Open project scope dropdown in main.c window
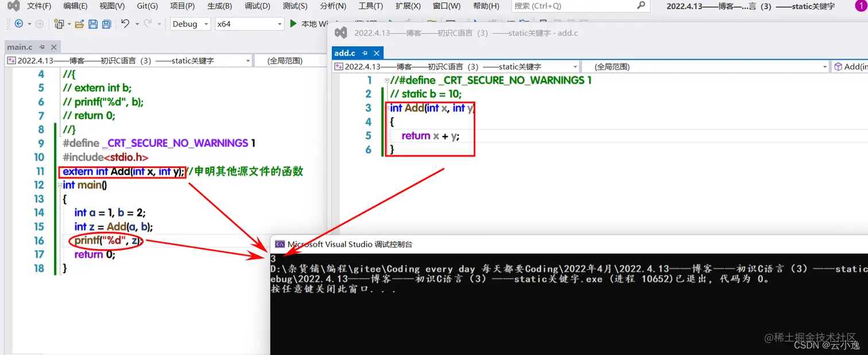868x355 pixels. (248, 60)
